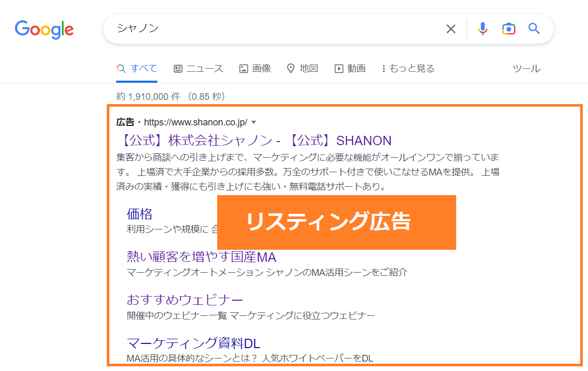Screen dimensions: 588x371
Task: Click the picture icon beside 画像
Action: pyautogui.click(x=244, y=69)
